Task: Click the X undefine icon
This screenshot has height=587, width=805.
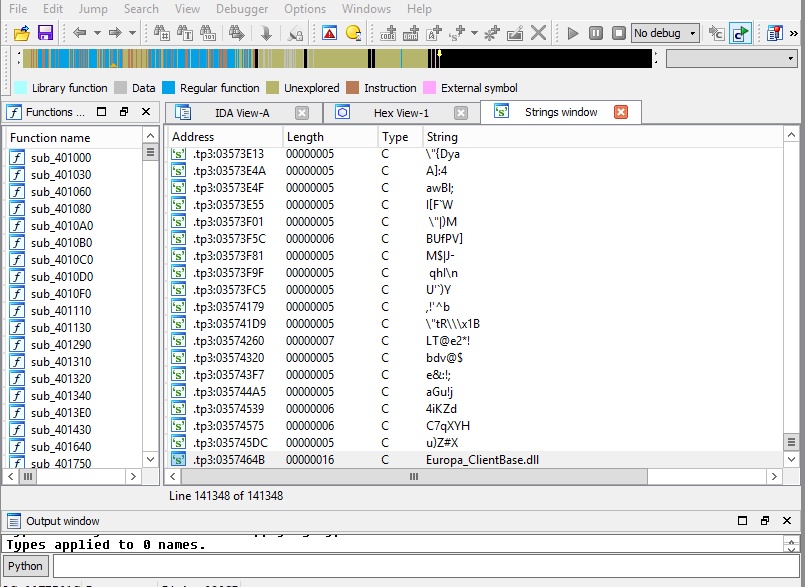Action: tap(538, 33)
